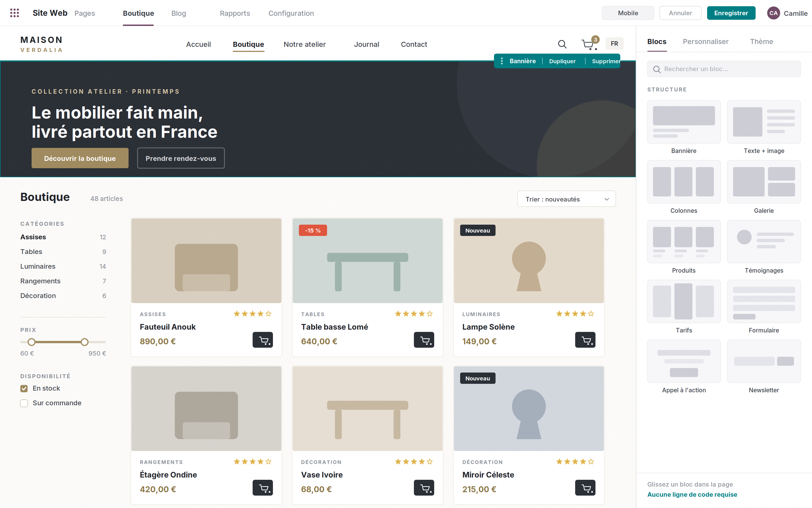This screenshot has height=508, width=812.
Task: Toggle the Mobile preview button
Action: (x=628, y=13)
